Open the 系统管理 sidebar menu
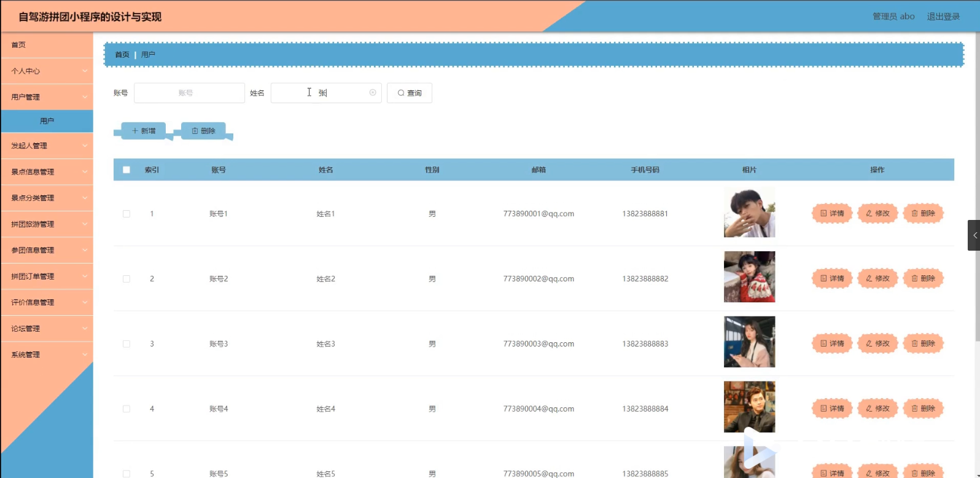Image resolution: width=980 pixels, height=478 pixels. point(47,355)
